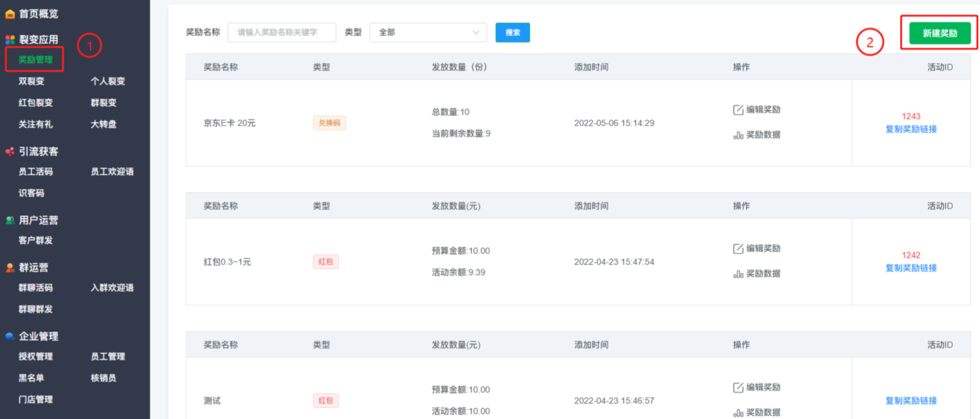This screenshot has width=980, height=419.
Task: Click activity ID 1243
Action: click(x=911, y=116)
